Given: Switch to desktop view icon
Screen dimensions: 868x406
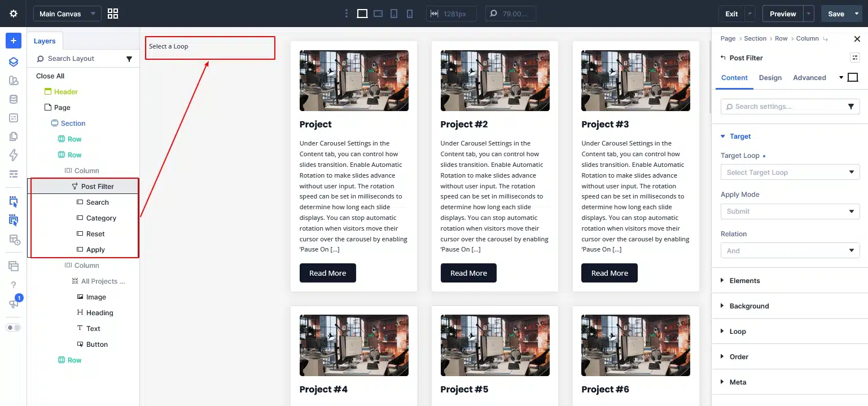Looking at the screenshot, I should pos(362,14).
